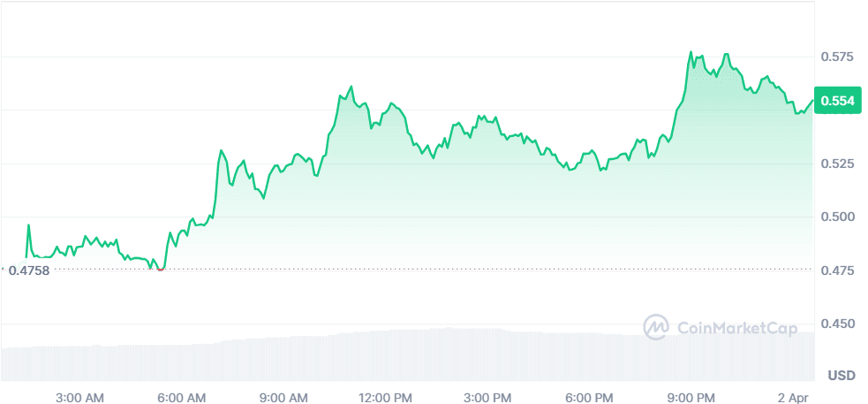868x404 pixels.
Task: Click the 3:00 PM time axis label
Action: pos(487,399)
